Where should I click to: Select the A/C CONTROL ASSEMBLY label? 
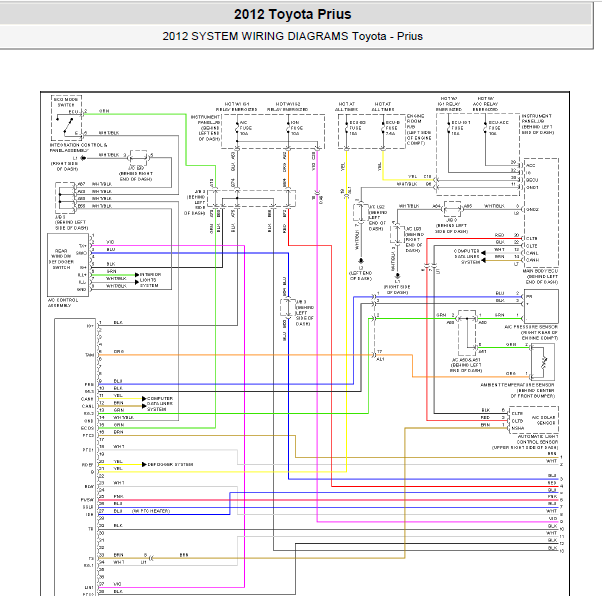click(63, 303)
